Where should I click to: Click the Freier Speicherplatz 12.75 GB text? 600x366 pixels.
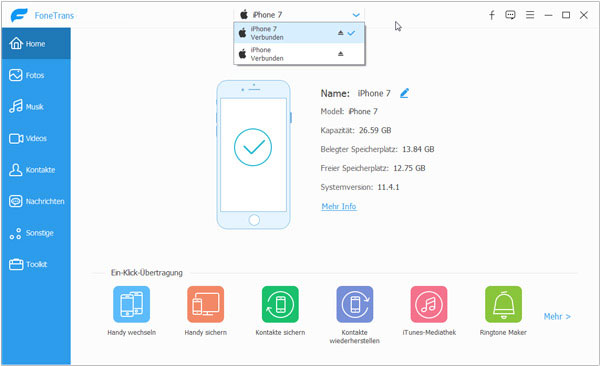click(x=373, y=168)
